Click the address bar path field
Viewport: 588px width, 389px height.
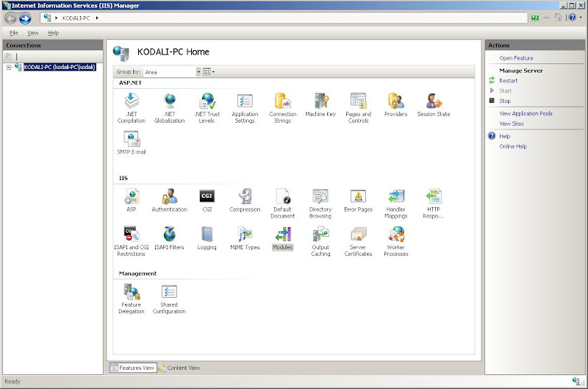point(284,18)
